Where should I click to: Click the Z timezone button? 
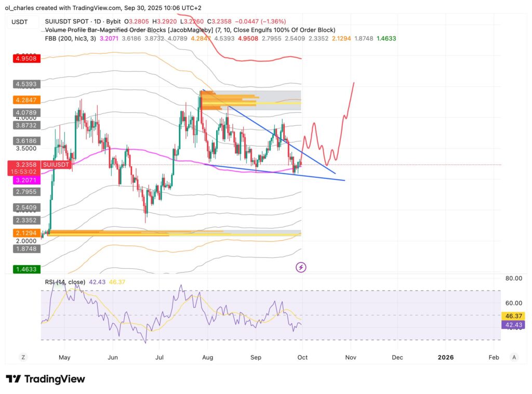point(23,357)
